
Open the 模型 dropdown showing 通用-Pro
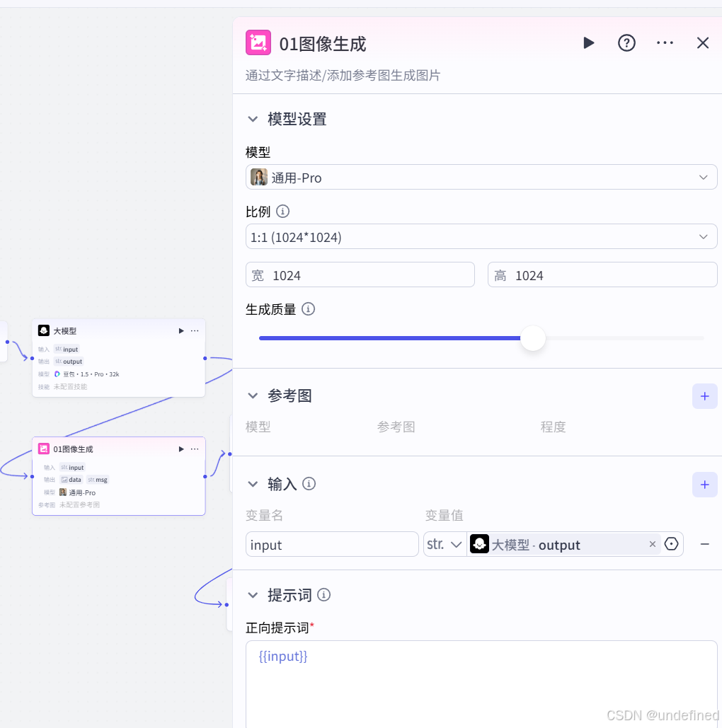click(x=481, y=178)
